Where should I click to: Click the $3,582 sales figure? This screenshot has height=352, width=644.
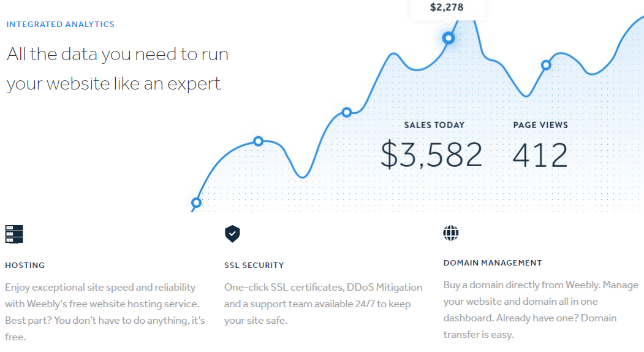tap(431, 155)
